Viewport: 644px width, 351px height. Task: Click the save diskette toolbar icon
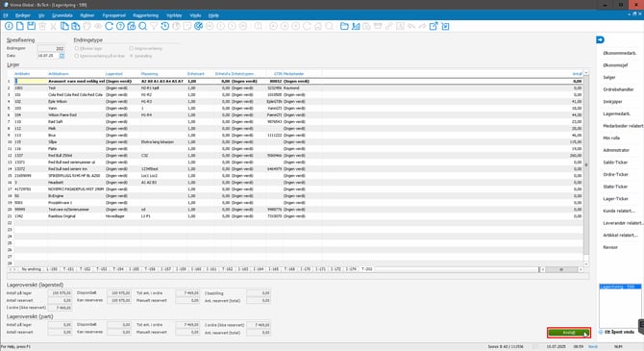(x=31, y=26)
